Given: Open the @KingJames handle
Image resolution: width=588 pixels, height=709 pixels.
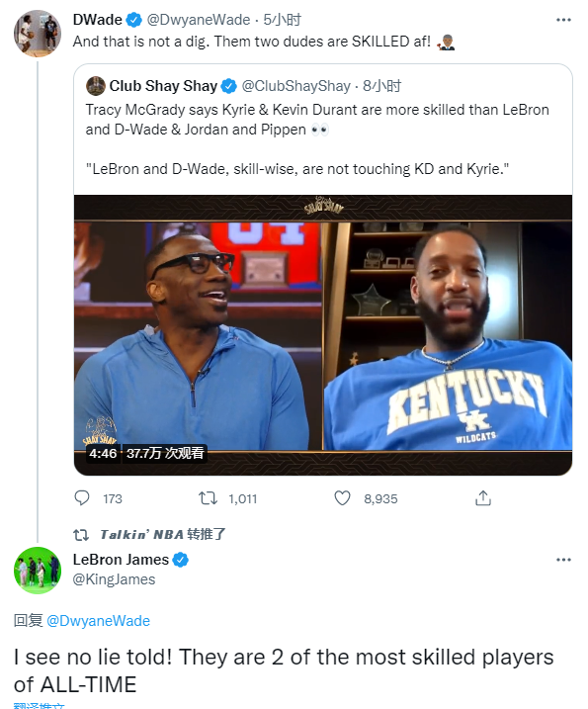Looking at the screenshot, I should tap(114, 579).
